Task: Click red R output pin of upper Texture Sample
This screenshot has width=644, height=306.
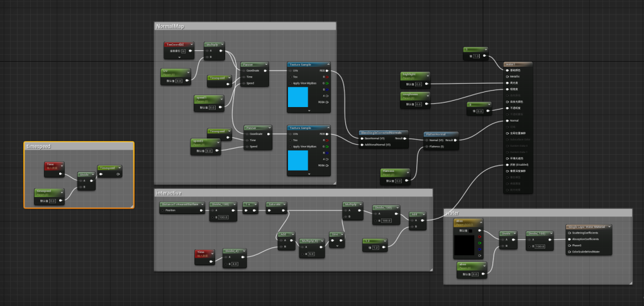Action: point(327,77)
